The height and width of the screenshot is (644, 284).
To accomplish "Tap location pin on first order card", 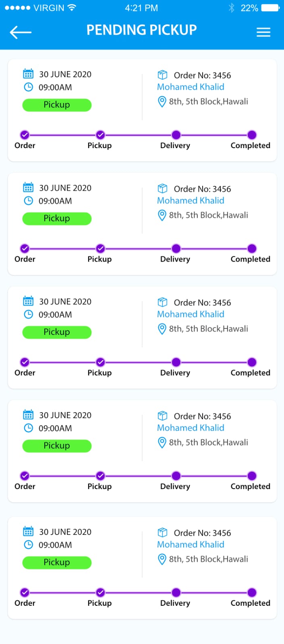I will (x=162, y=102).
